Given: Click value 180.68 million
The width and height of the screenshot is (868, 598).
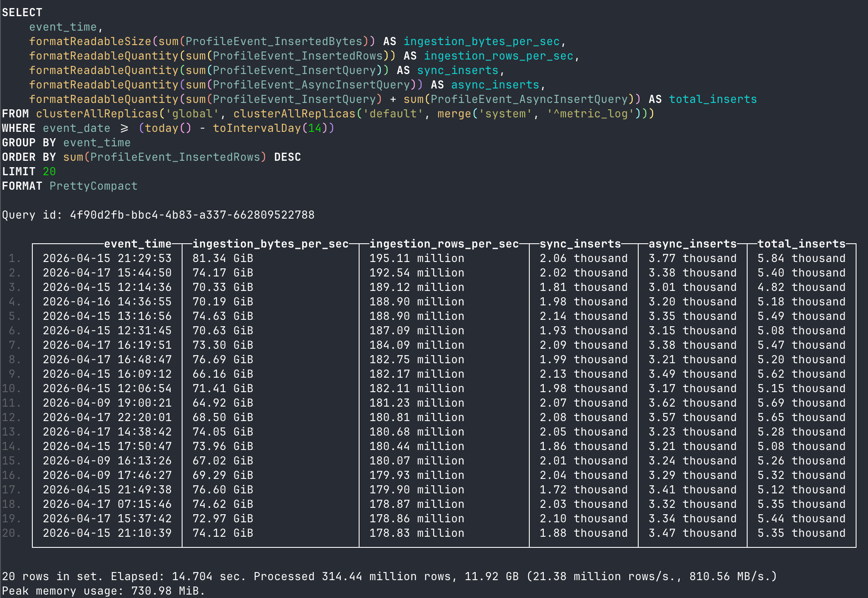Looking at the screenshot, I should click(x=417, y=432).
